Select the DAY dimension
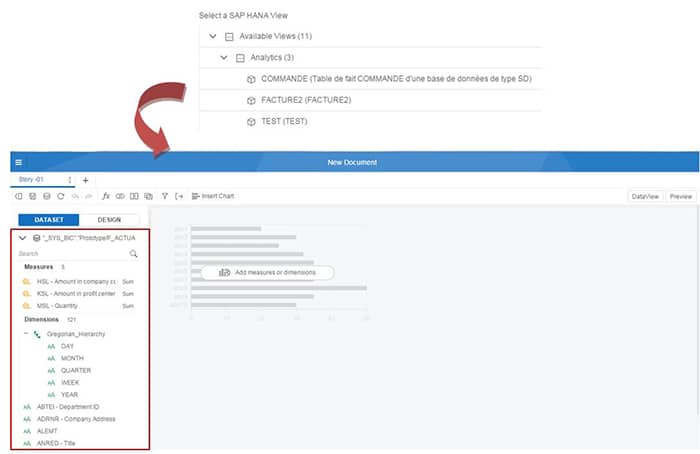Screen dimensions: 700x454 click(x=67, y=346)
